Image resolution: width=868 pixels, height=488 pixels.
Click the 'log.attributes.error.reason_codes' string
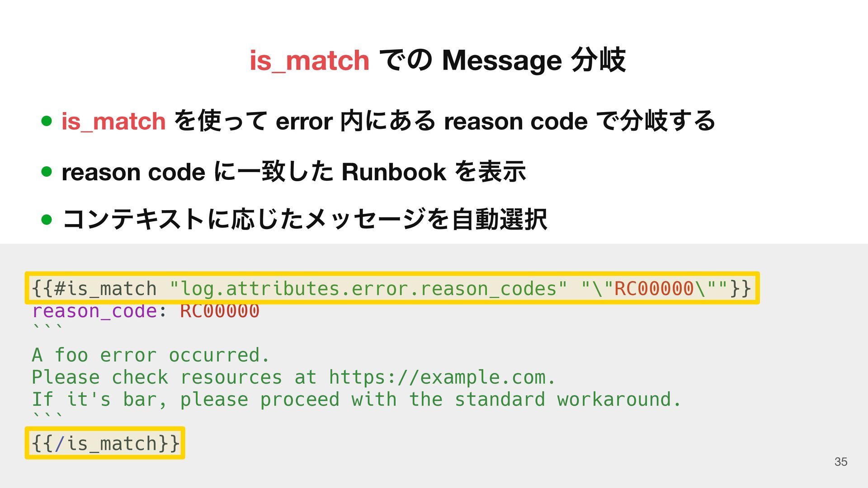point(368,288)
